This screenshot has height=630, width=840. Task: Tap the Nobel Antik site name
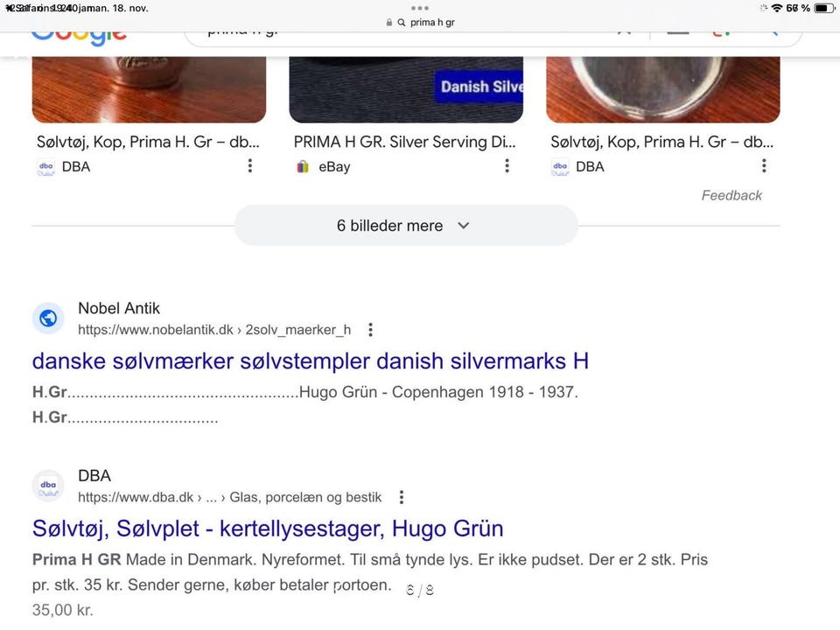coord(119,308)
